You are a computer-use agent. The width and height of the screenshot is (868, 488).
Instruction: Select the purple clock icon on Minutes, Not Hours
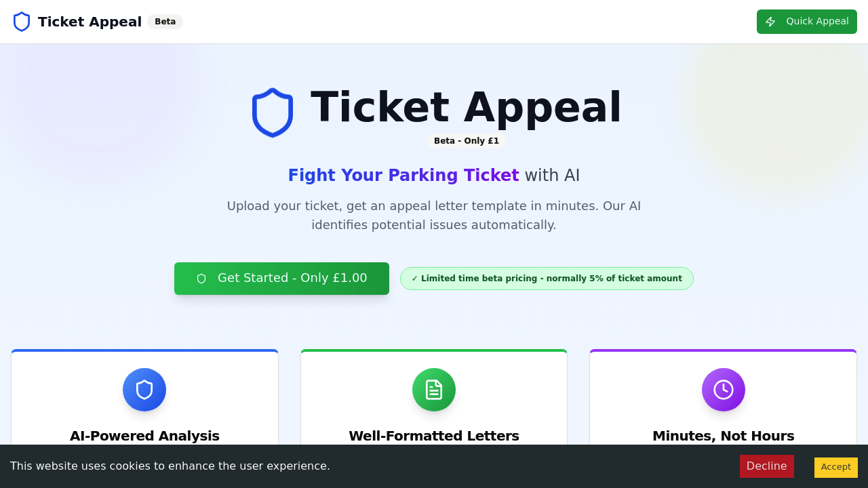724,390
